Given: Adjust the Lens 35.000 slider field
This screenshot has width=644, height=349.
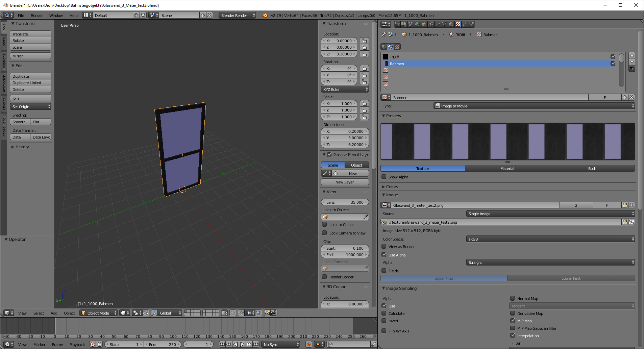Looking at the screenshot, I should click(345, 202).
